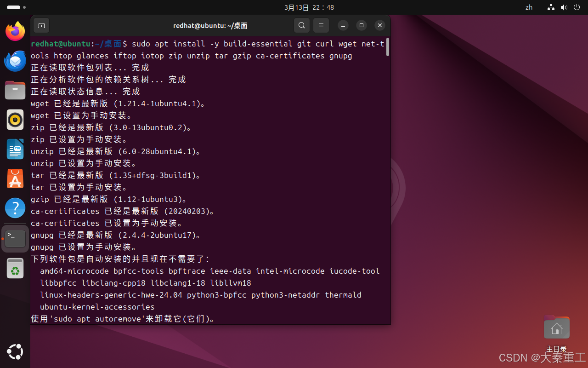Click 'ca-certificates 已经是最新版 (20240203)' line
Image resolution: width=588 pixels, height=368 pixels.
123,211
